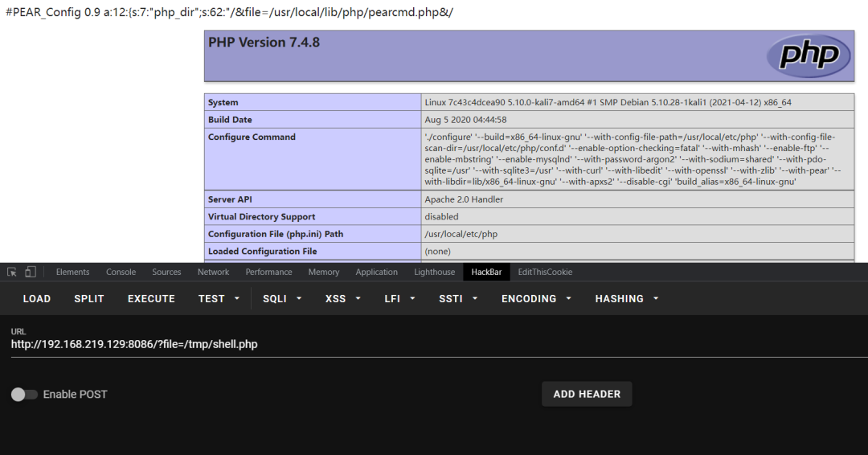Click the Linux system info value
Viewport: 868px width, 455px height.
[x=608, y=102]
